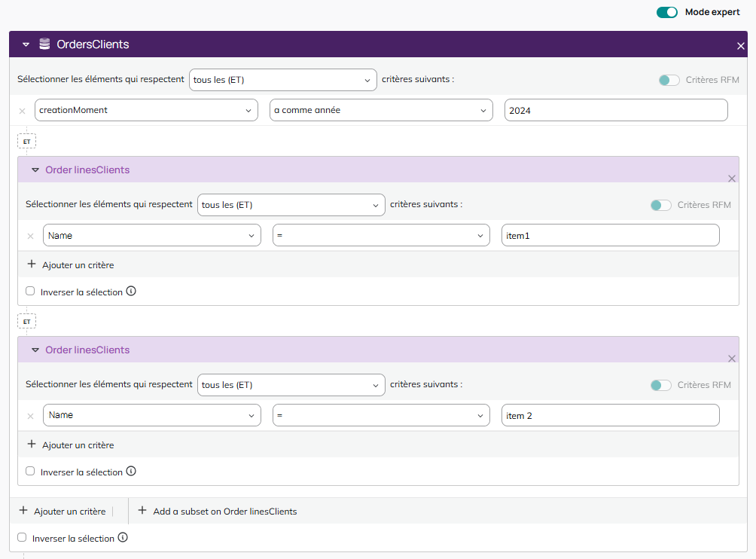756x559 pixels.
Task: Enable Critères RFM in the item1 subset
Action: (660, 205)
